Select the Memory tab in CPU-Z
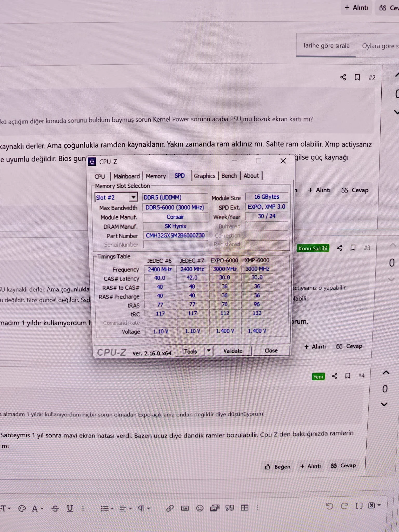The height and width of the screenshot is (532, 399). tap(156, 176)
